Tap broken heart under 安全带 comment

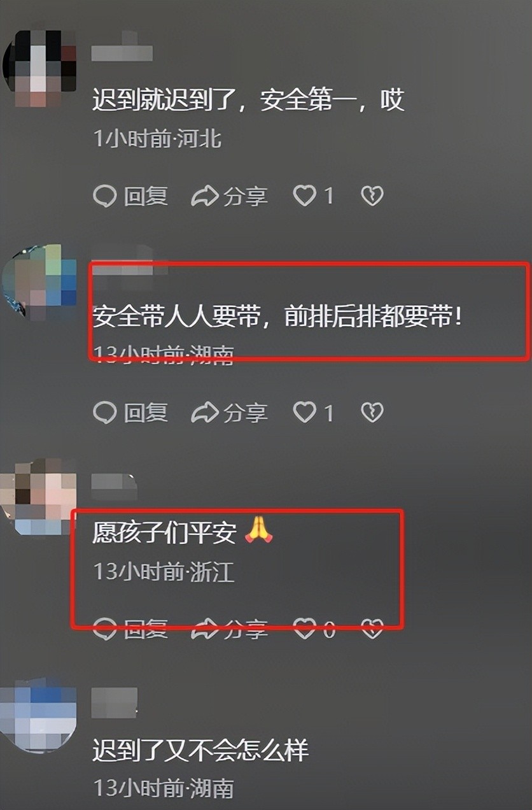(372, 413)
